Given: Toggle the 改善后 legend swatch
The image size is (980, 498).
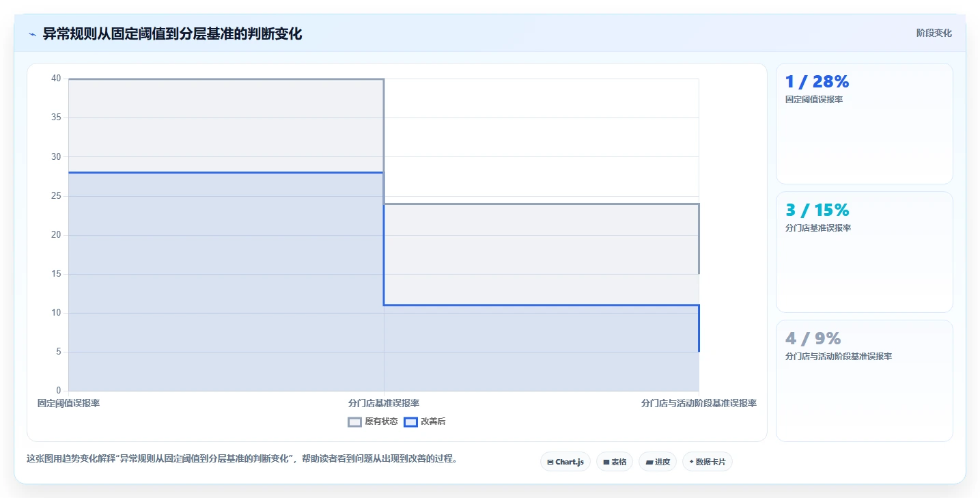Looking at the screenshot, I should [x=410, y=422].
